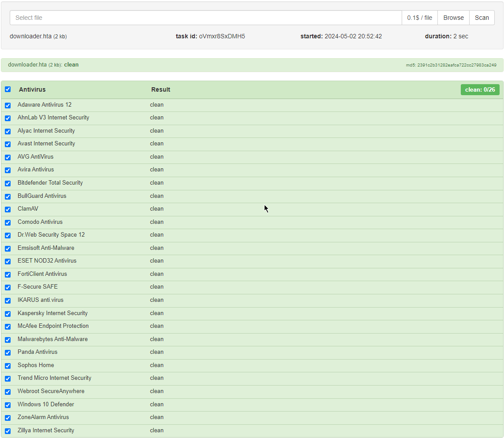Toggle the ClamAV checkbox
Image resolution: width=504 pixels, height=438 pixels.
[7, 209]
